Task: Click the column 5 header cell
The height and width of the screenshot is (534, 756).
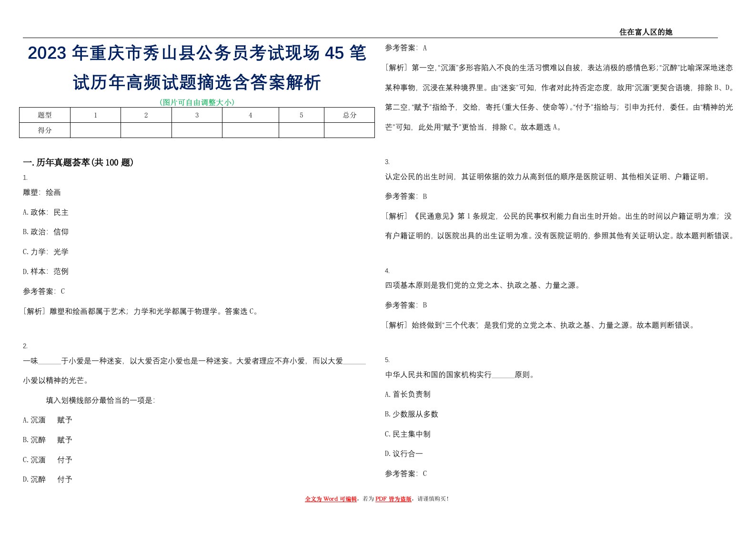Action: [301, 115]
